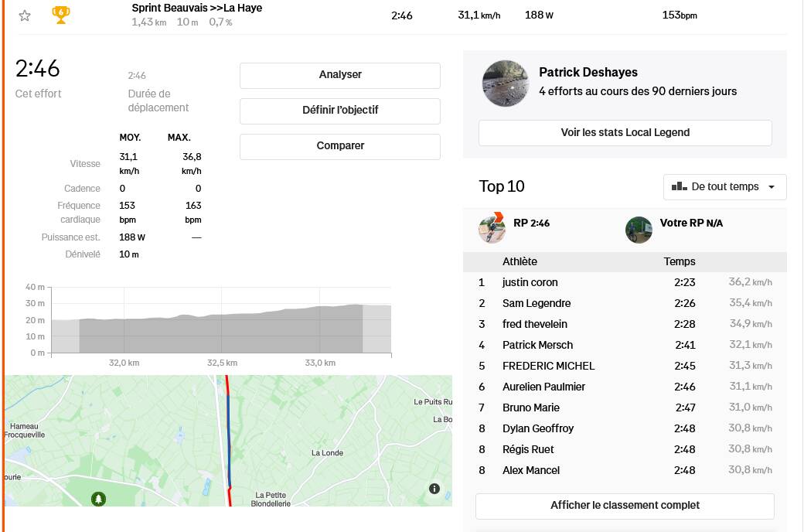Open athlete justin coron
Screen dimensions: 804x532
pyautogui.click(x=530, y=283)
